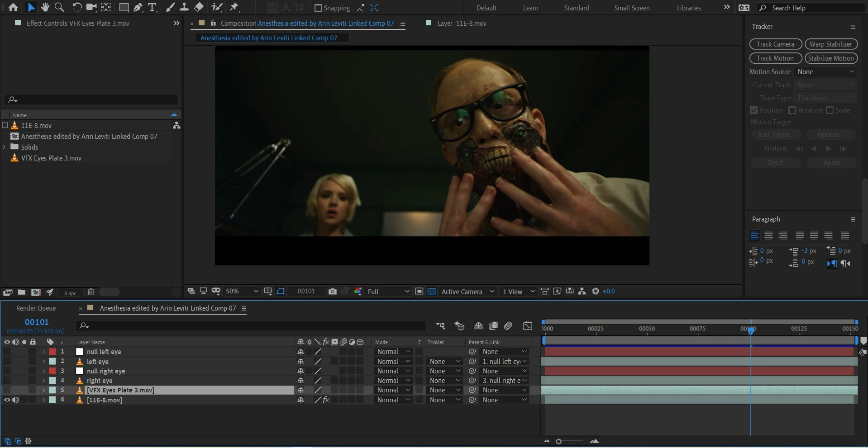The width and height of the screenshot is (868, 448).
Task: Reset exposure in the viewer
Action: tap(596, 291)
